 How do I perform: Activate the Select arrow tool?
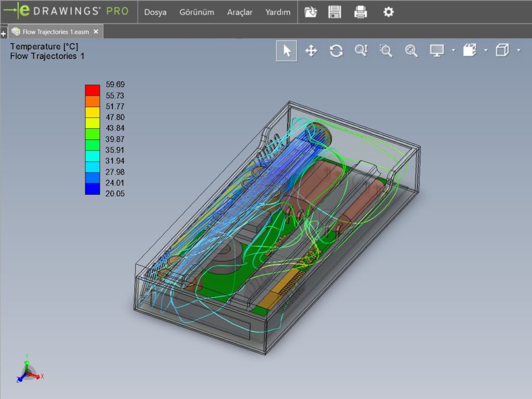pos(286,50)
